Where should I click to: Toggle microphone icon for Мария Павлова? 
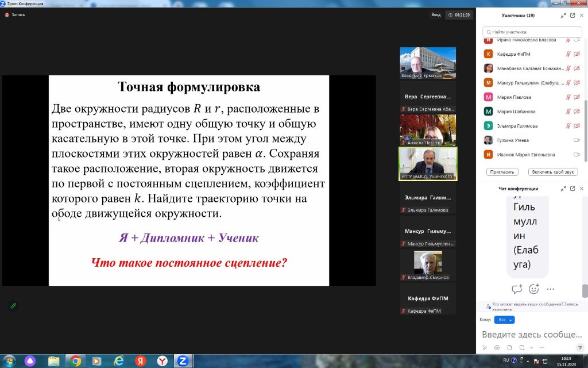click(568, 97)
